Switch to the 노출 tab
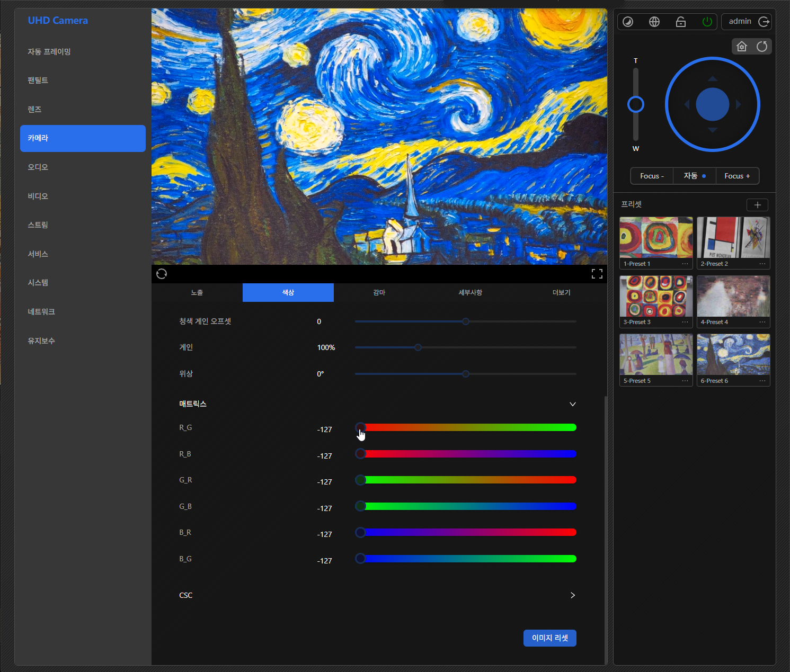Viewport: 790px width, 672px height. [x=197, y=292]
